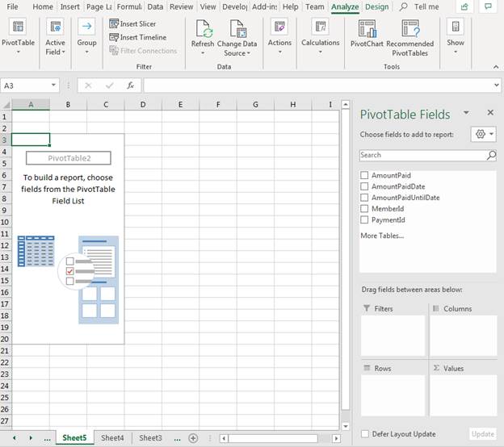Open the Insert tab
Image resolution: width=504 pixels, height=447 pixels.
[69, 6]
